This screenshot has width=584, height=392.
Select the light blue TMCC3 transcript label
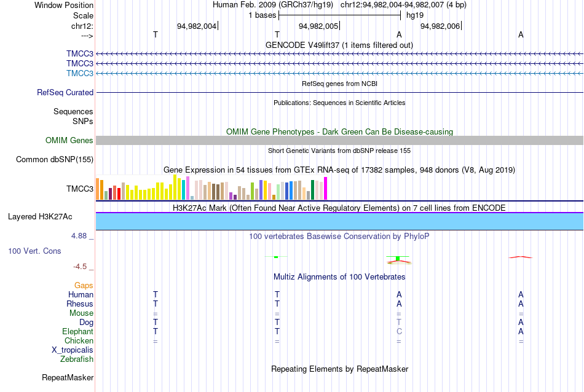pos(80,73)
